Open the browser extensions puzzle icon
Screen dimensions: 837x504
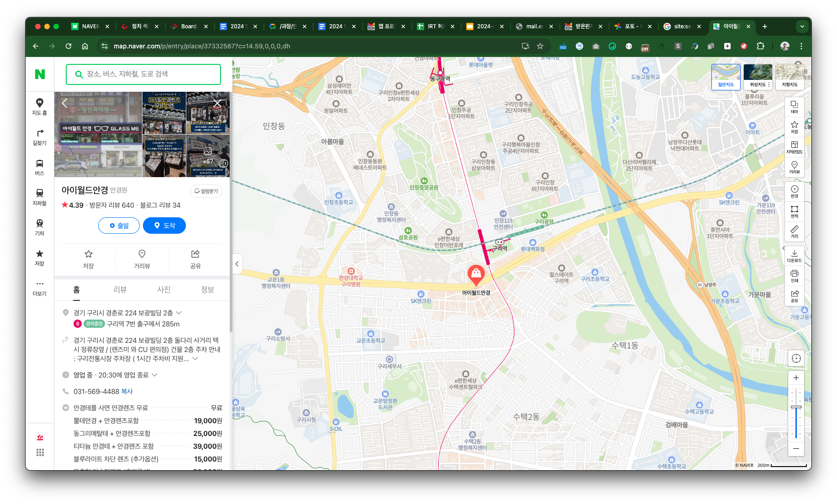(760, 46)
